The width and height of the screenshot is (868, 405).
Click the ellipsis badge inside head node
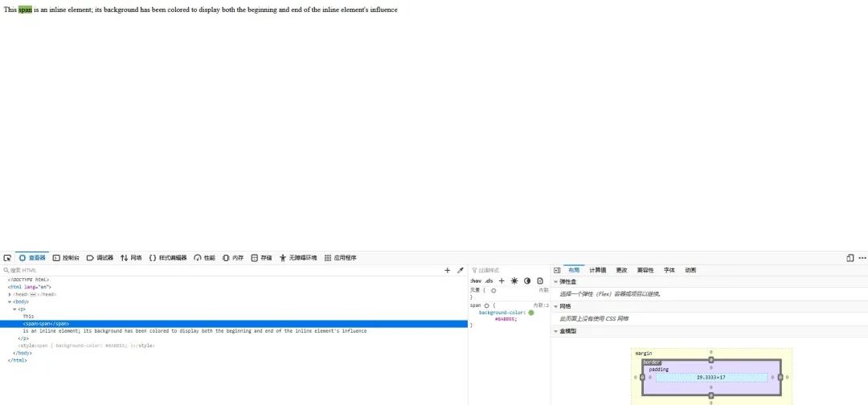(x=33, y=294)
